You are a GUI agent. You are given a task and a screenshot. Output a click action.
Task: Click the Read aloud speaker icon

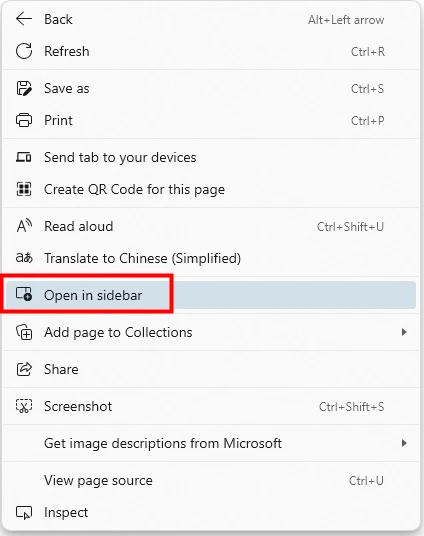coord(24,226)
